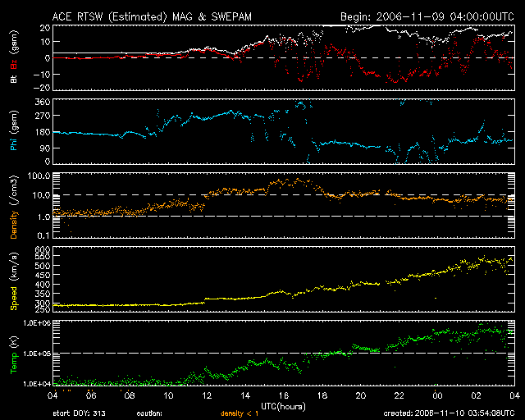Click the "UTC(hours)" x-axis label
The height and width of the screenshot is (420, 525).
click(x=283, y=407)
